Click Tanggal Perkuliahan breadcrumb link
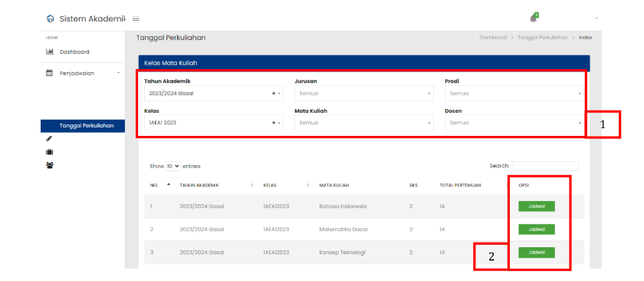 pos(543,38)
